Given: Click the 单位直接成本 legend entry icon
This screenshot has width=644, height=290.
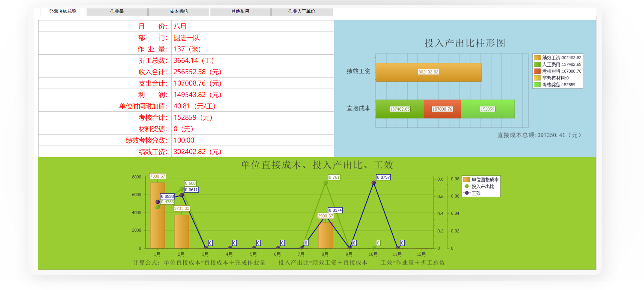Looking at the screenshot, I should 467,179.
